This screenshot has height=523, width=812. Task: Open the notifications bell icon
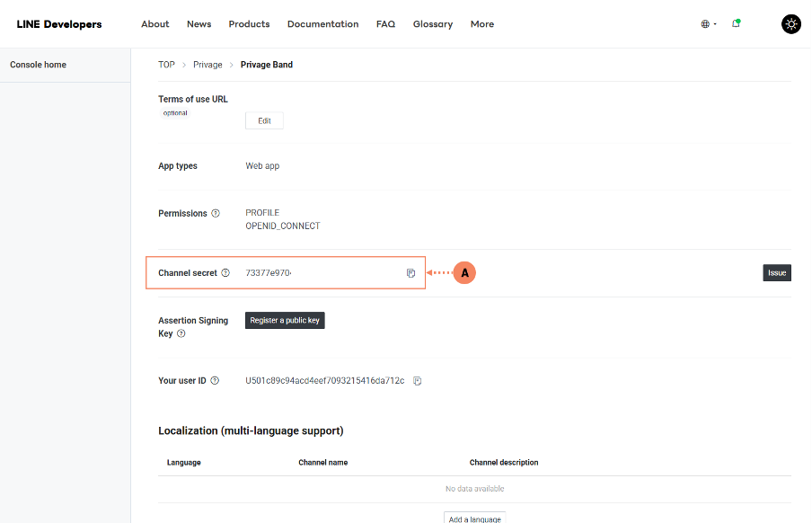click(x=736, y=24)
